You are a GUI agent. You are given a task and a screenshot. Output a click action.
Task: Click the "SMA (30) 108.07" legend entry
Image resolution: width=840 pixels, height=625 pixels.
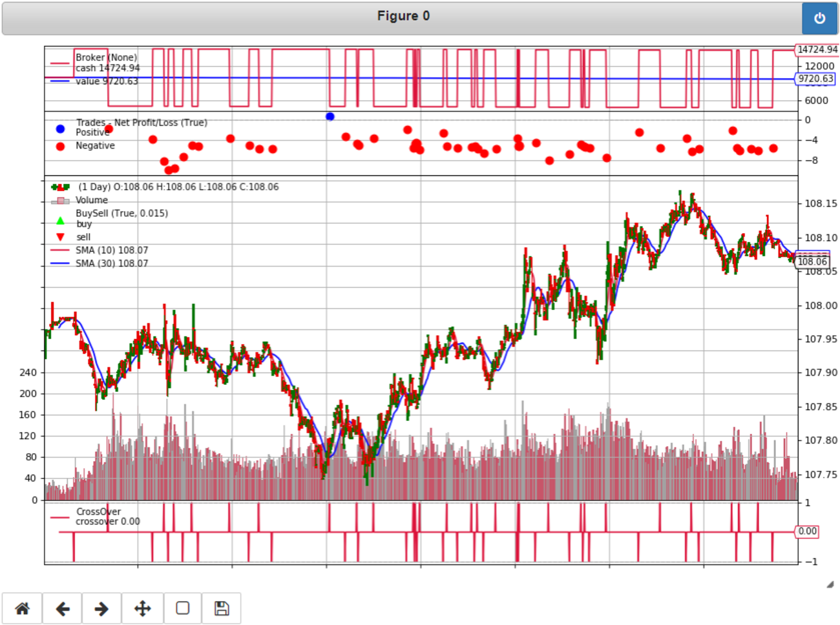[112, 263]
